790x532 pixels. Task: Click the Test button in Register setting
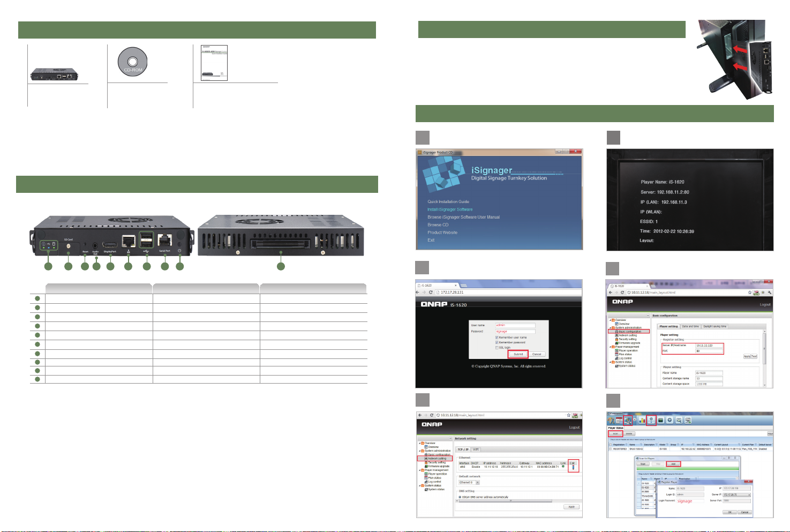point(754,356)
